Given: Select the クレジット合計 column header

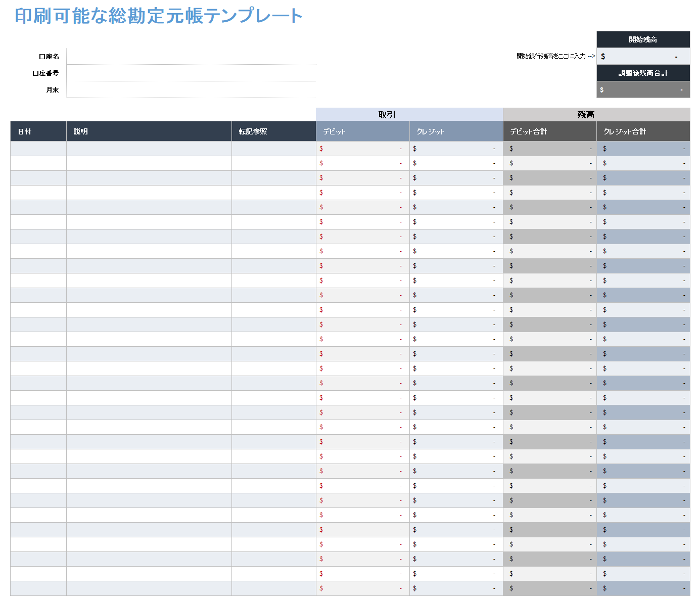Looking at the screenshot, I should tap(643, 131).
